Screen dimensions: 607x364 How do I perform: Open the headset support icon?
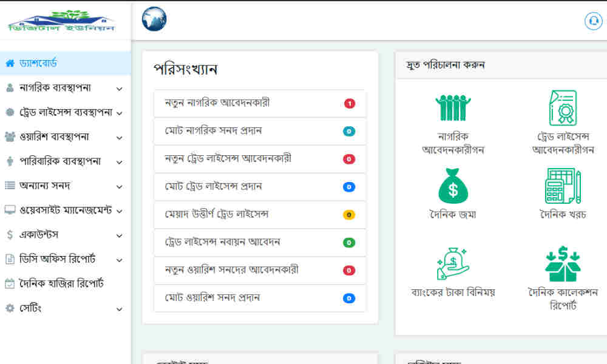coord(593,21)
